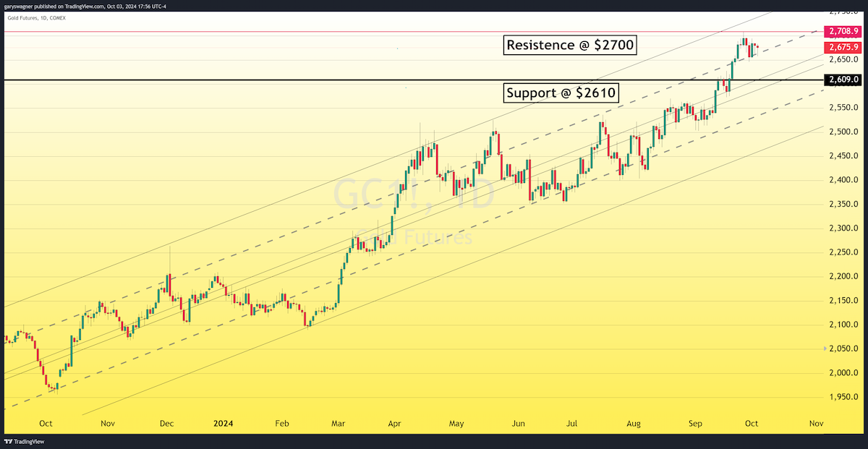Click the red 2,708.9 price label
This screenshot has width=868, height=449.
pyautogui.click(x=843, y=32)
